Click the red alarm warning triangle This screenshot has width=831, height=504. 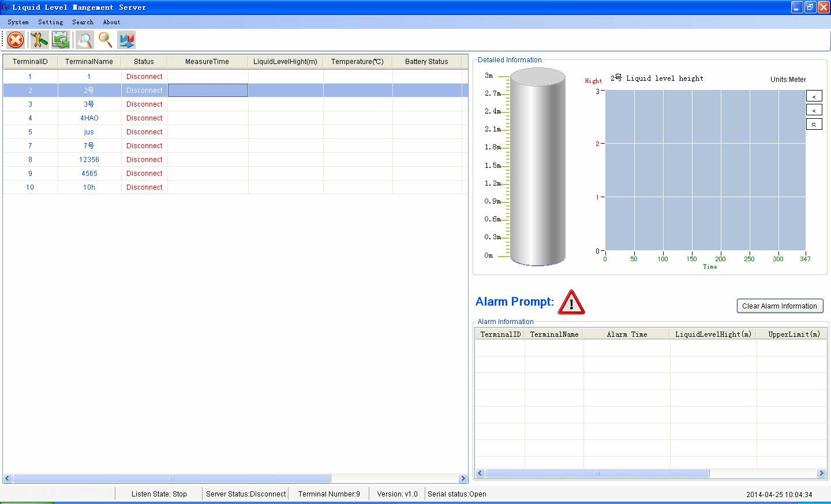click(571, 302)
